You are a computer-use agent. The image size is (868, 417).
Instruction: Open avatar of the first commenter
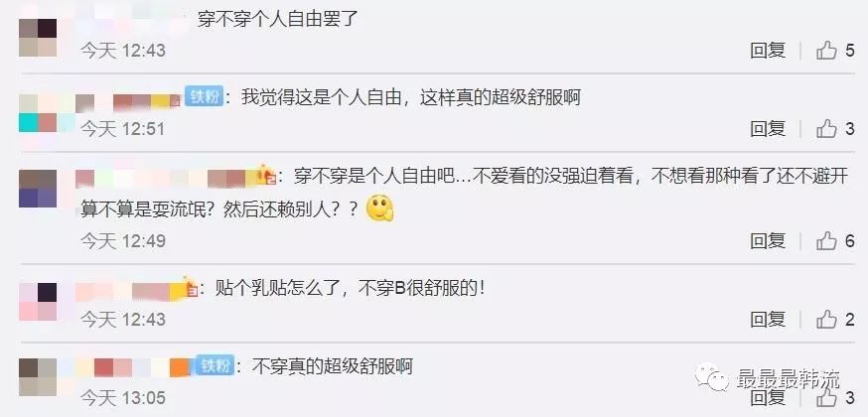point(38,38)
